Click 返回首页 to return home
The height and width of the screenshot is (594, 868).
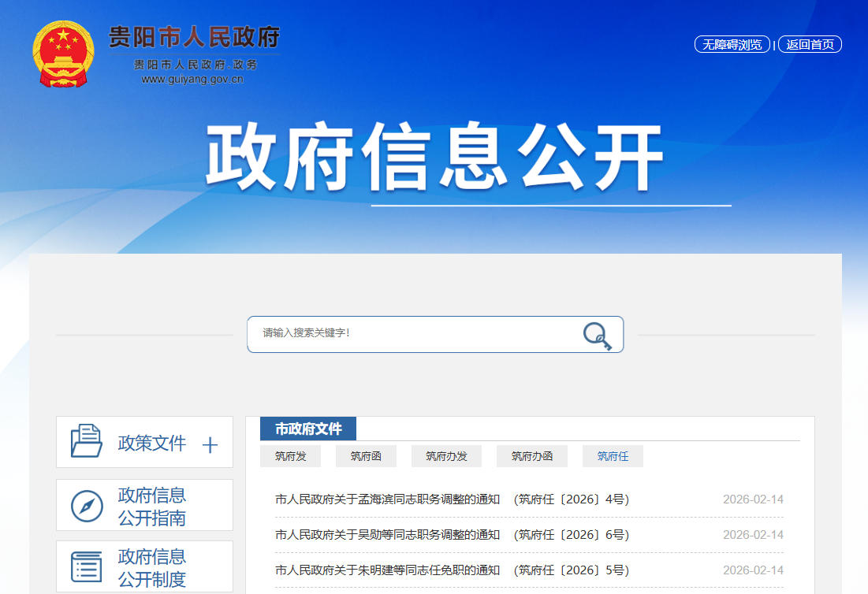(x=810, y=45)
